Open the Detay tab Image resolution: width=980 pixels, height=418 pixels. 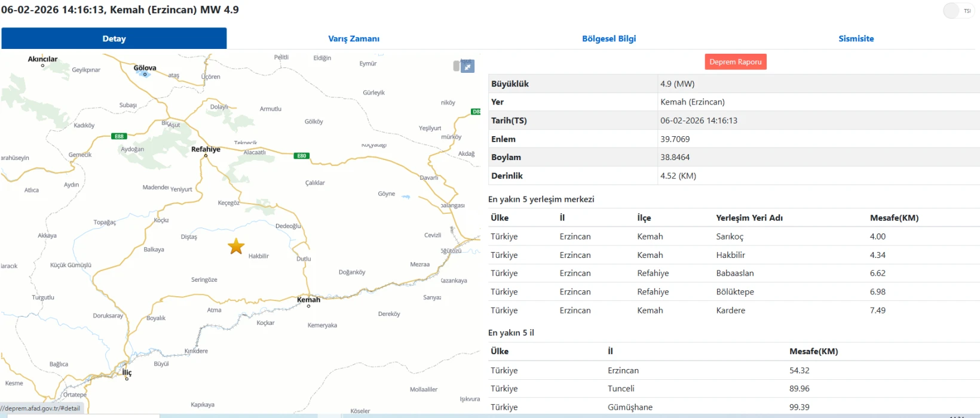114,38
